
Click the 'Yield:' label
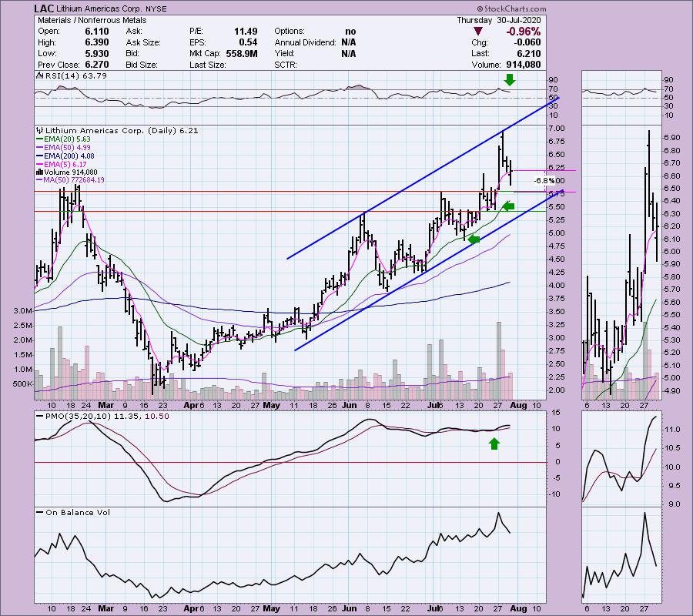click(284, 53)
